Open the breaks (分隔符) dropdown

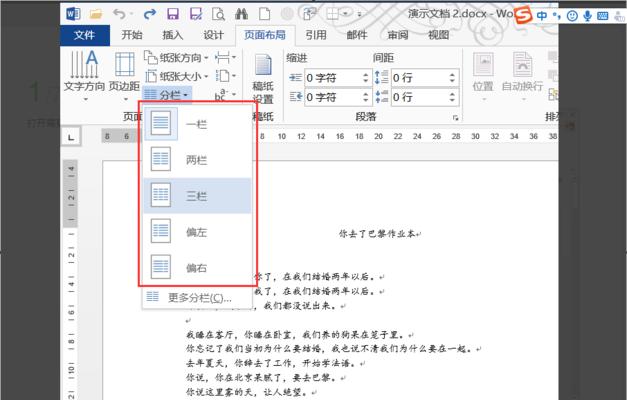pyautogui.click(x=225, y=58)
